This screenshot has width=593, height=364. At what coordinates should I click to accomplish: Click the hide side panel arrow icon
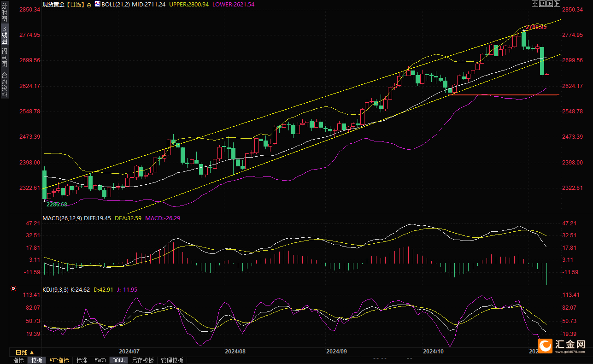click(557, 4)
